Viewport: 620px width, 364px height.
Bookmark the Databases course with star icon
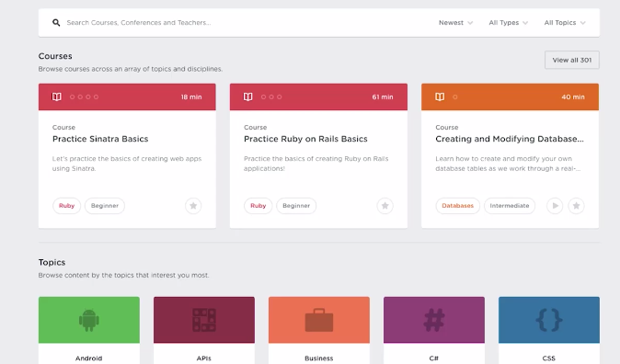577,206
